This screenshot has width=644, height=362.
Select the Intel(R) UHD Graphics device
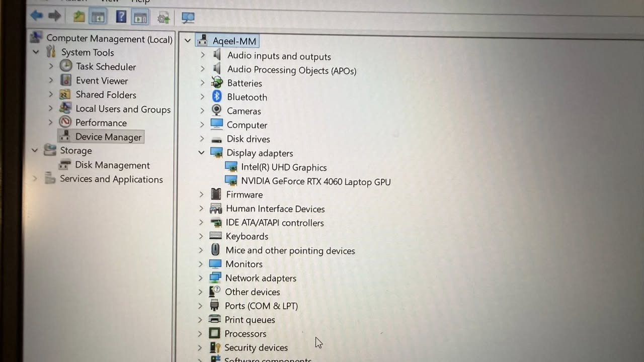point(284,167)
